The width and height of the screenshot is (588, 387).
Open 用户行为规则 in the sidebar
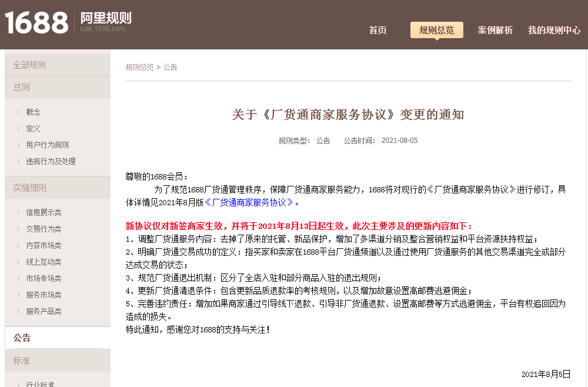(47, 145)
